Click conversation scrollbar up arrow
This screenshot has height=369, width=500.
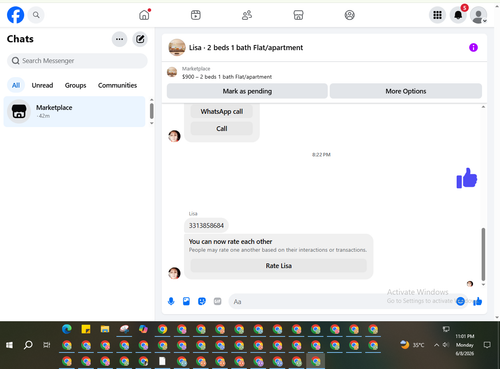[483, 107]
